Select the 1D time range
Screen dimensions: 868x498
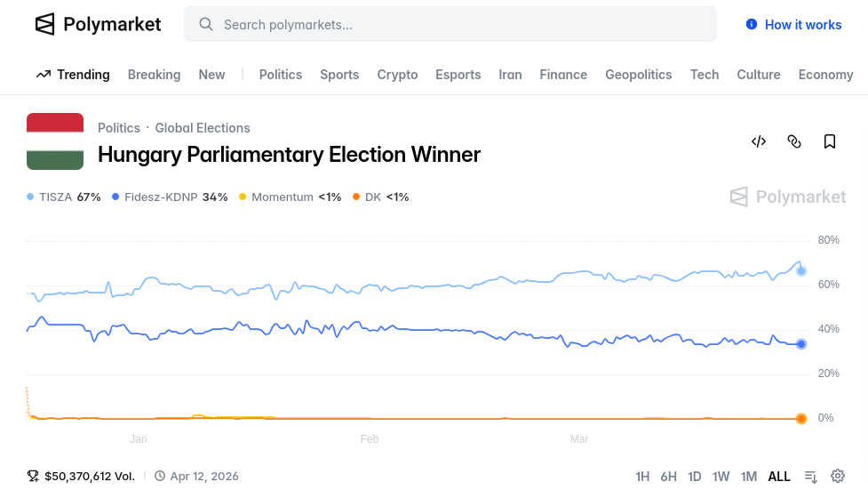pyautogui.click(x=695, y=476)
